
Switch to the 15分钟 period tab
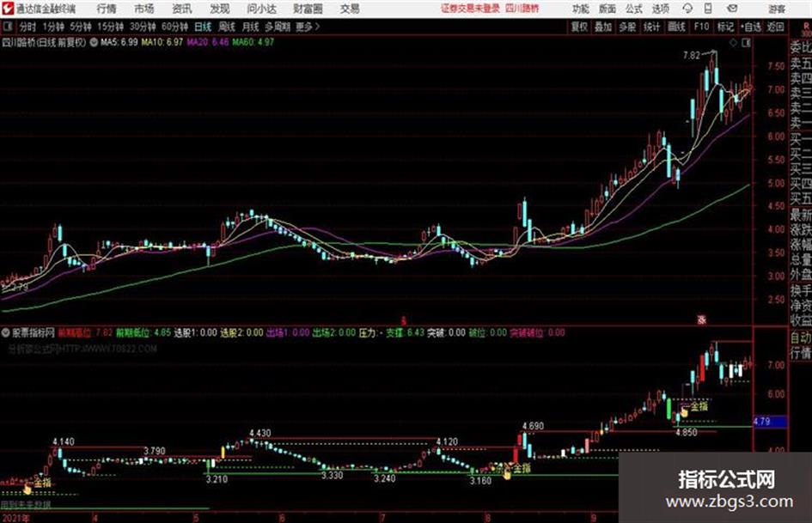(110, 27)
